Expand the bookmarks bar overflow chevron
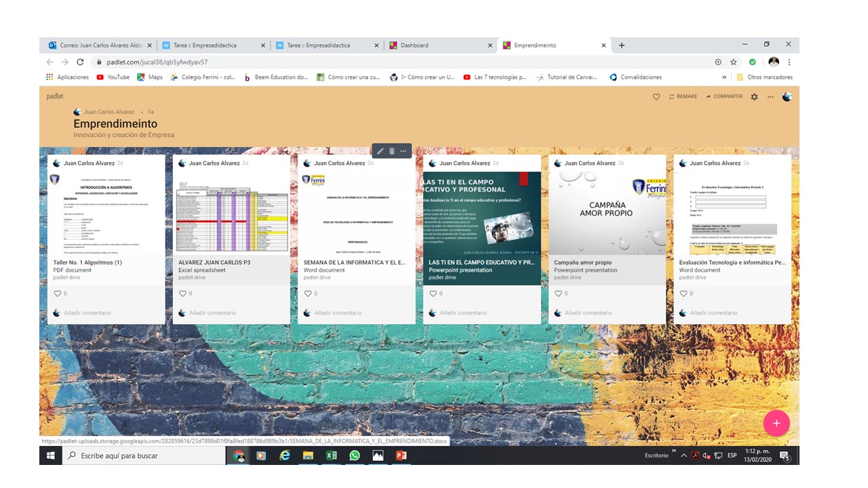 pyautogui.click(x=724, y=77)
